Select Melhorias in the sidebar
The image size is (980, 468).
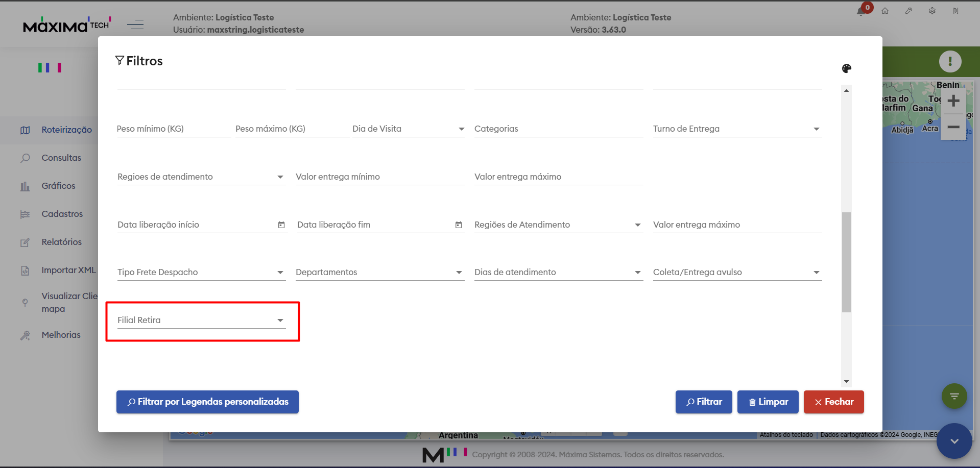49,335
